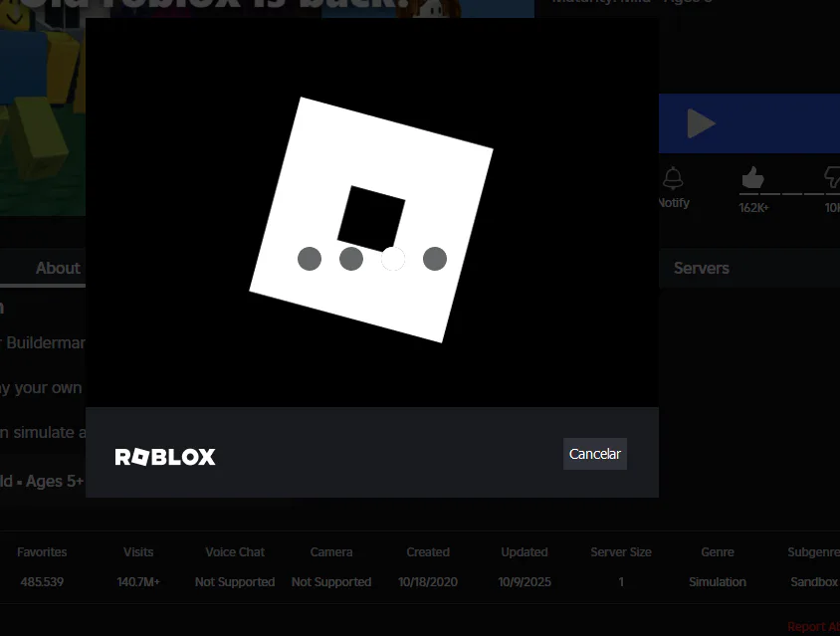Click the Visits value 140.7M+
840x636 pixels.
coord(138,582)
